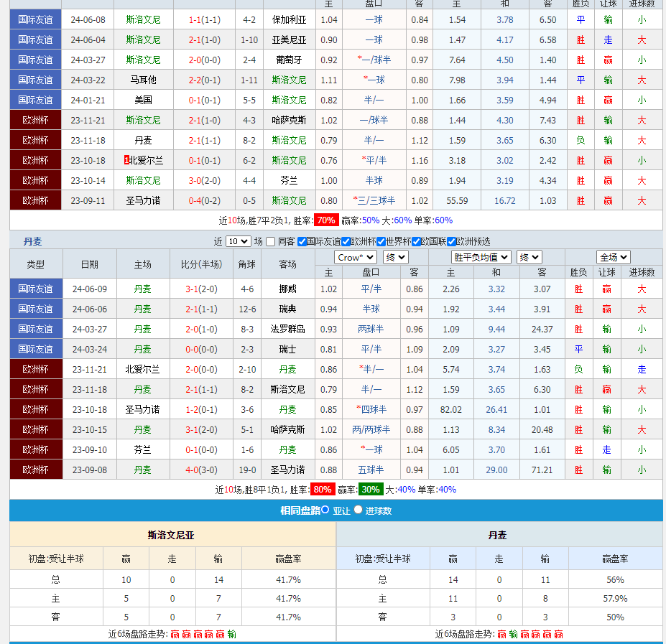Open the Crow* bookmaker dropdown

point(356,257)
